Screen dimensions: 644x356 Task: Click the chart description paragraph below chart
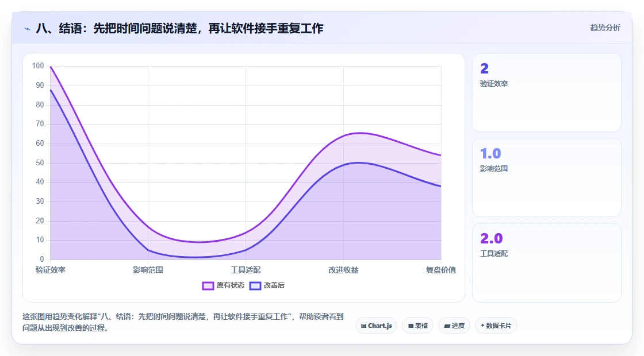[x=183, y=322]
